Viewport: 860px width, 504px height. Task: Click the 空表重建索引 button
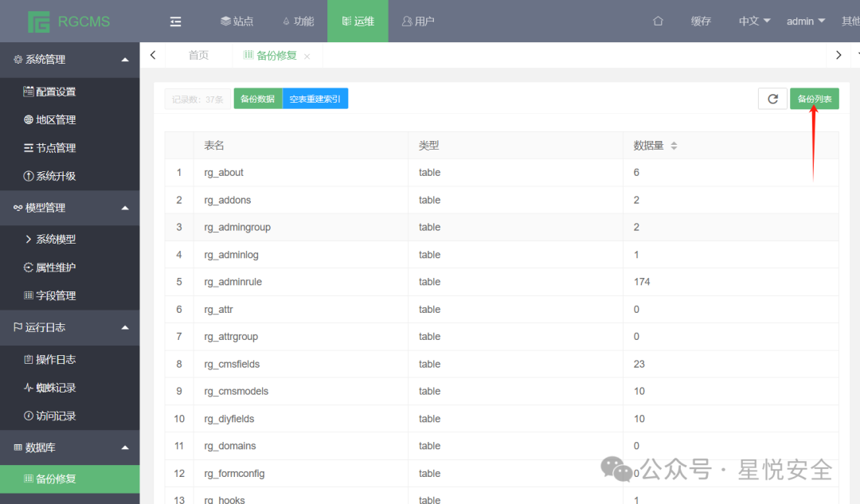coord(315,99)
